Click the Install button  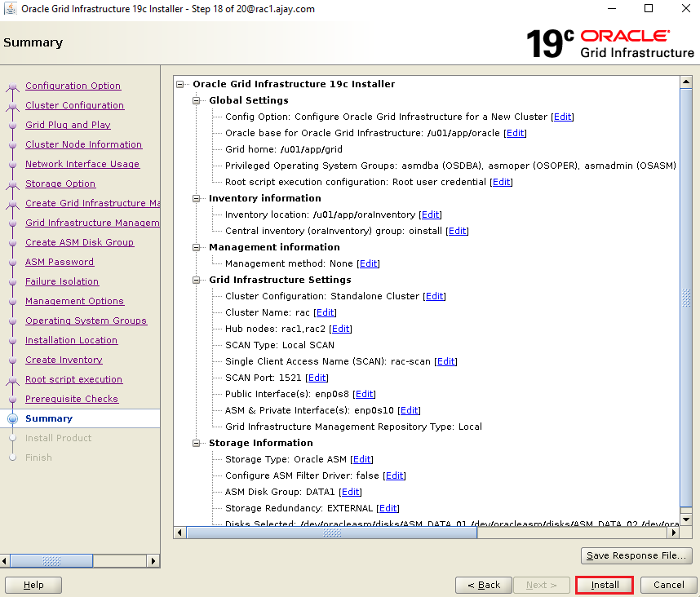click(604, 585)
